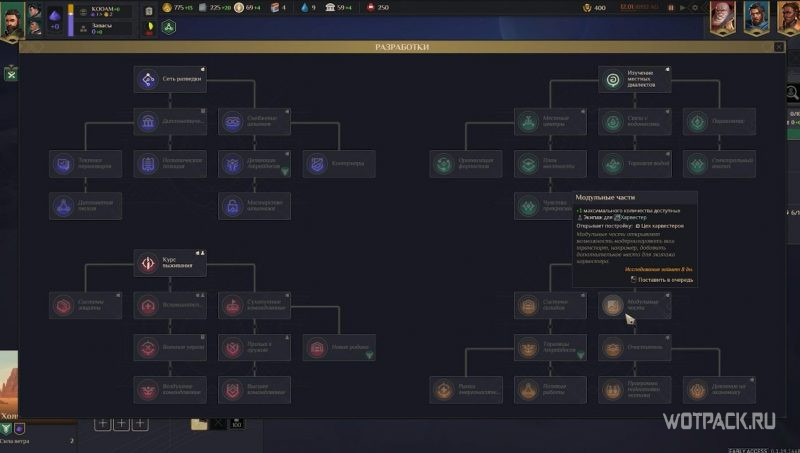
Task: Click the faction leader portrait top-left
Action: click(12, 20)
